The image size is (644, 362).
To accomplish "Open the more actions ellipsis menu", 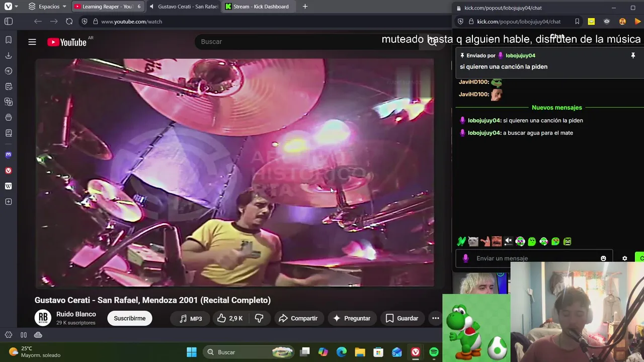I will [x=436, y=318].
